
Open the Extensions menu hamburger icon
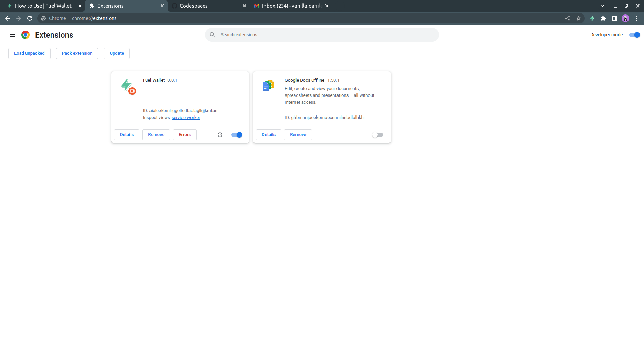point(13,35)
